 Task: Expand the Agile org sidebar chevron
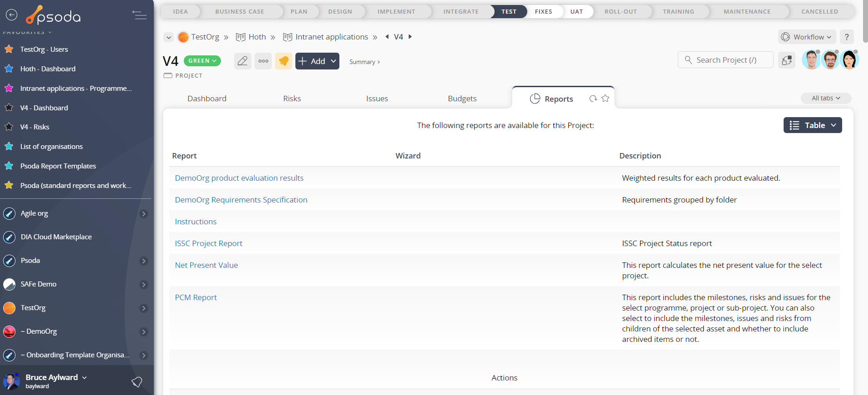coord(144,214)
